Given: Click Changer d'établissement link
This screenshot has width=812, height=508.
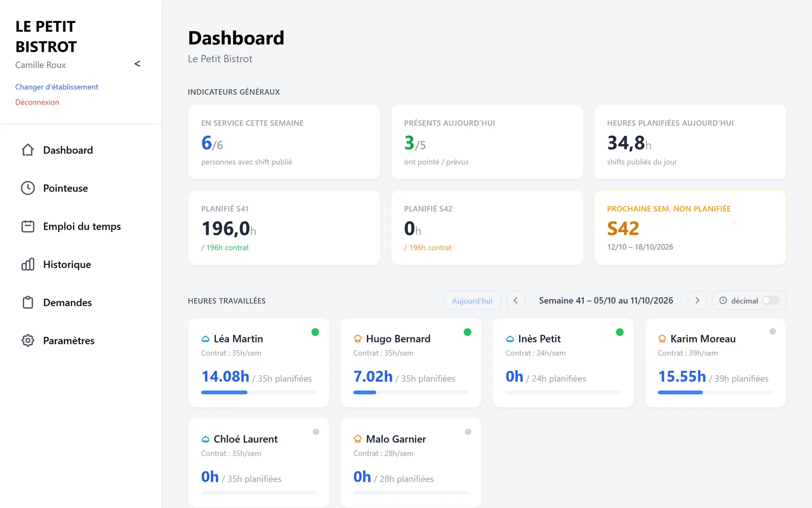Looking at the screenshot, I should [57, 87].
